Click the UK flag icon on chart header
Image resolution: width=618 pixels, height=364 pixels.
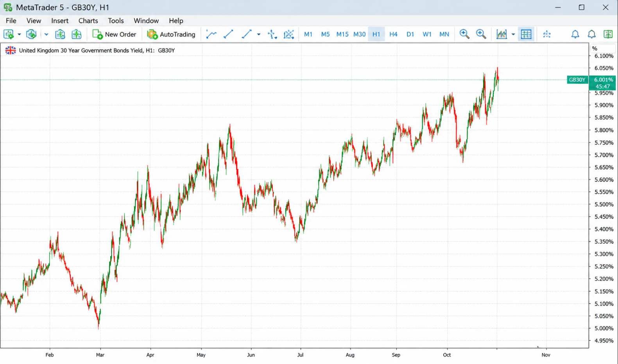11,50
